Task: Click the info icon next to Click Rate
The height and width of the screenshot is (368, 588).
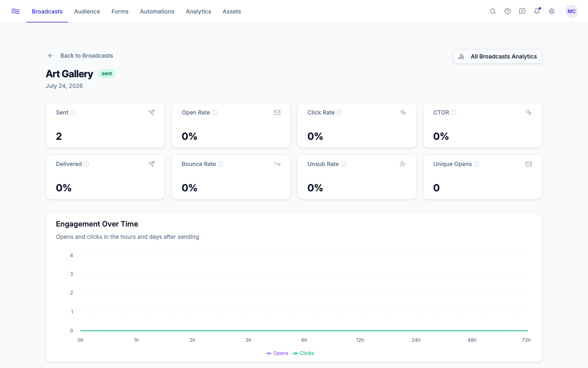Action: (339, 112)
